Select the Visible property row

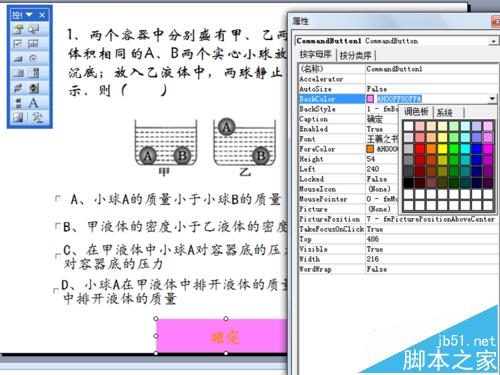point(398,249)
